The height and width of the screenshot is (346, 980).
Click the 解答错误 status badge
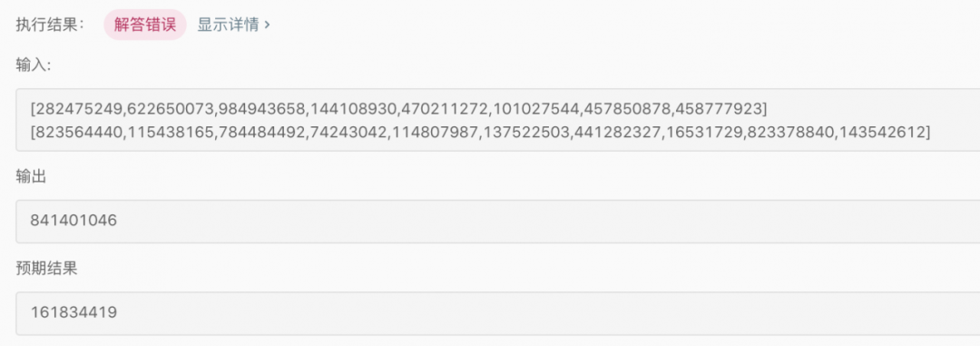(x=145, y=25)
